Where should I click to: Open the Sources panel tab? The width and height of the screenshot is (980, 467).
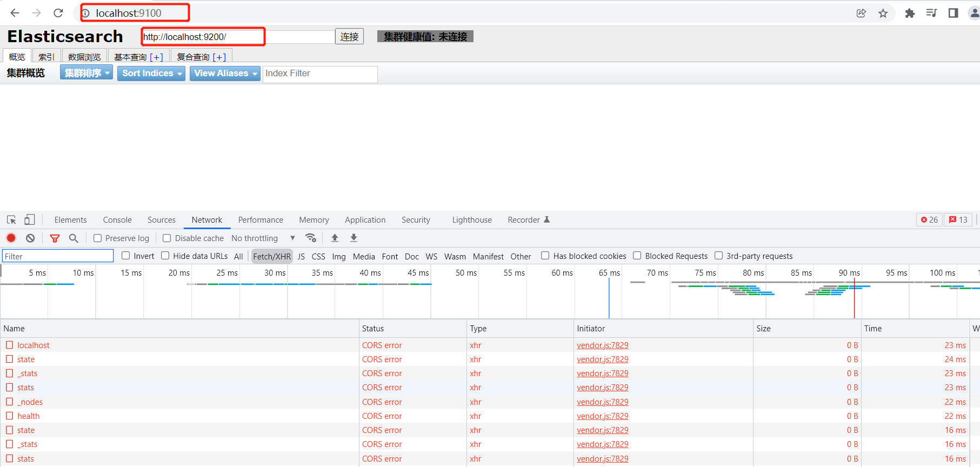162,219
